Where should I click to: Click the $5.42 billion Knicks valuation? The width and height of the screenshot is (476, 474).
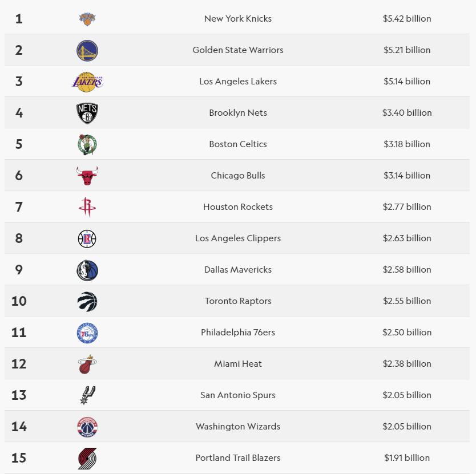407,19
